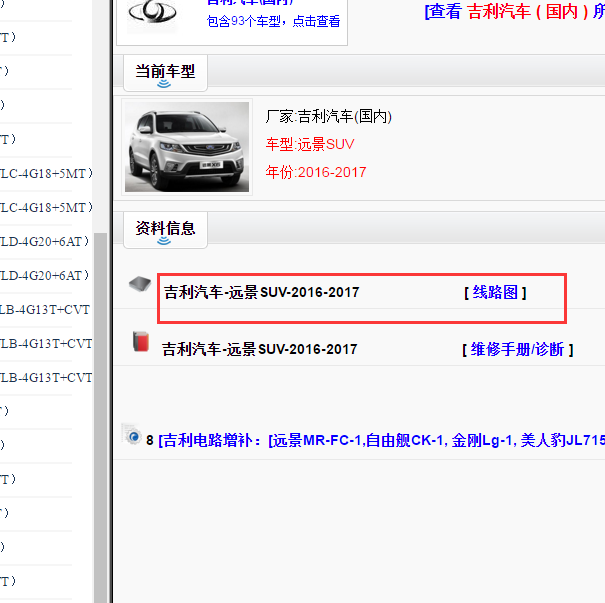Image resolution: width=605 pixels, height=603 pixels.
Task: Click text 年份:2016-2017
Action: [316, 172]
